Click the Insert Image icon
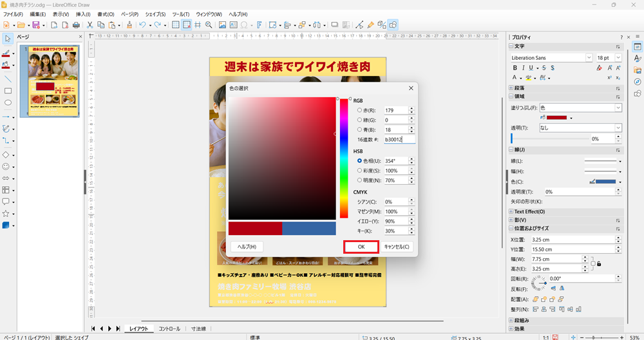This screenshot has height=340, width=644. (222, 25)
